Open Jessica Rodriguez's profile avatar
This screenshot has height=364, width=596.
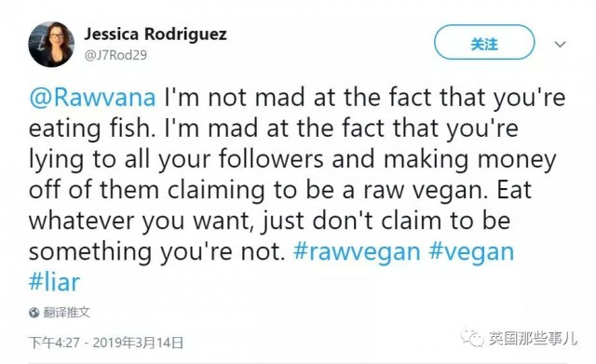coord(51,44)
